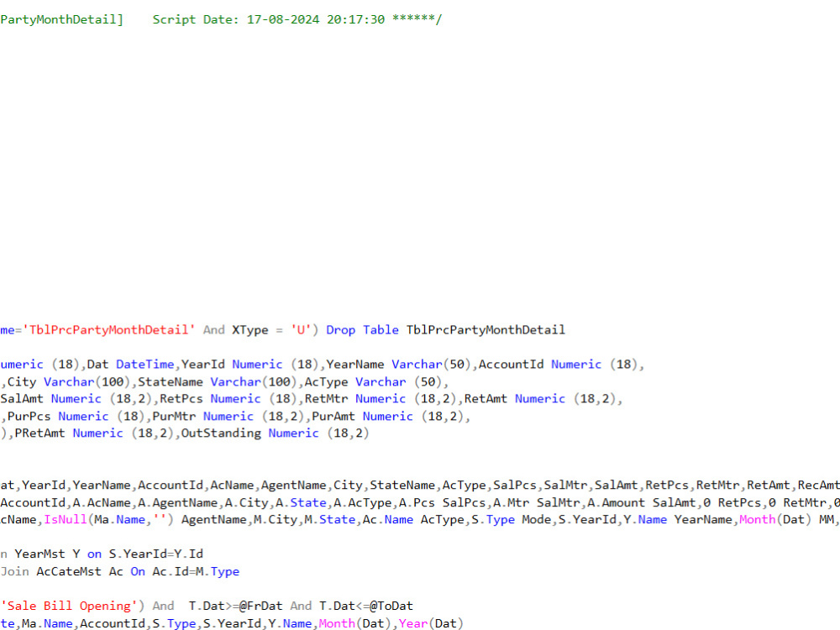The width and height of the screenshot is (840, 630).
Task: Click 'PurAmt' column definition
Action: (333, 417)
